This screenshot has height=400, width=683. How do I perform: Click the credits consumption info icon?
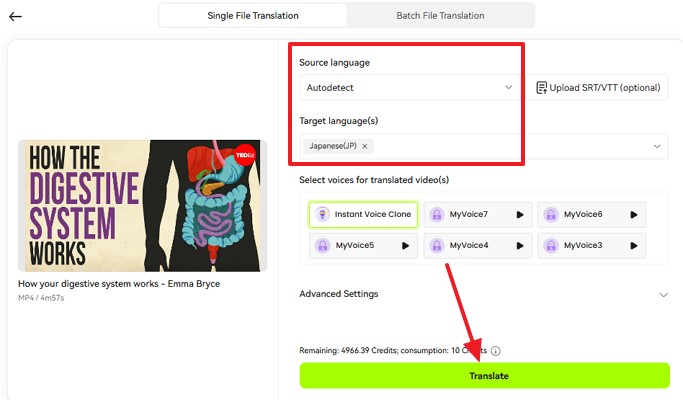[x=496, y=351]
